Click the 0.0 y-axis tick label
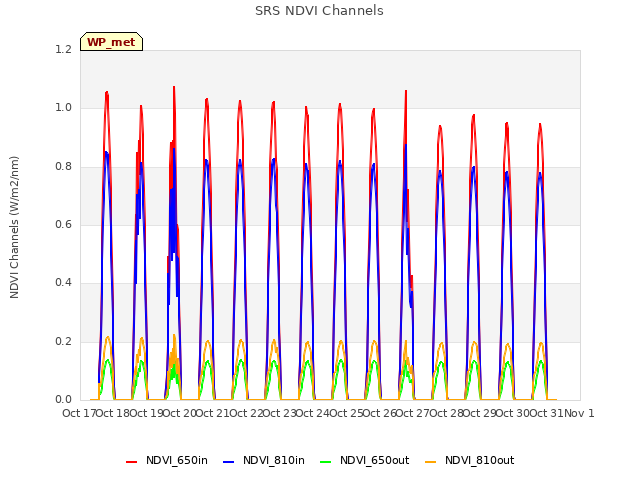This screenshot has width=640, height=480. pos(63,400)
